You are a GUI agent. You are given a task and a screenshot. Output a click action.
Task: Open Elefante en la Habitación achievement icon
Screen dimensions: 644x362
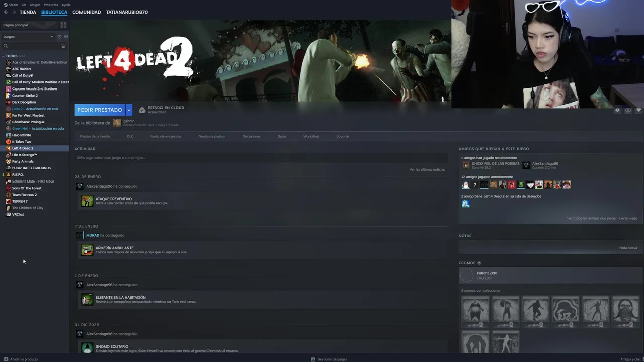(87, 299)
